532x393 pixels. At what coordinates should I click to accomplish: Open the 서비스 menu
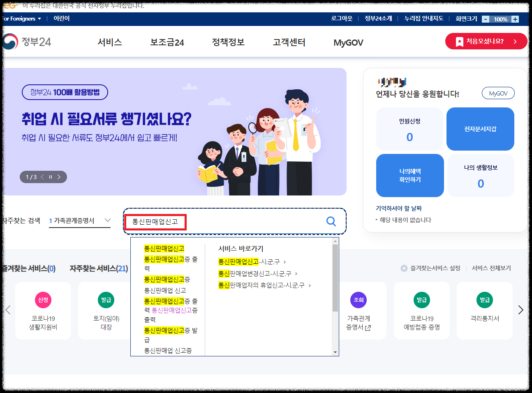click(110, 42)
